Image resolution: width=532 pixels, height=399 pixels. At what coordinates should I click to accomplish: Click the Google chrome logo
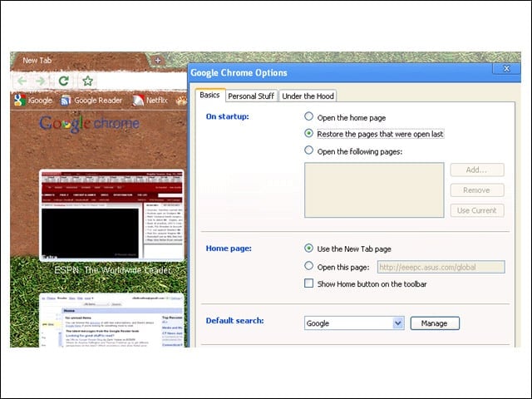click(x=89, y=123)
